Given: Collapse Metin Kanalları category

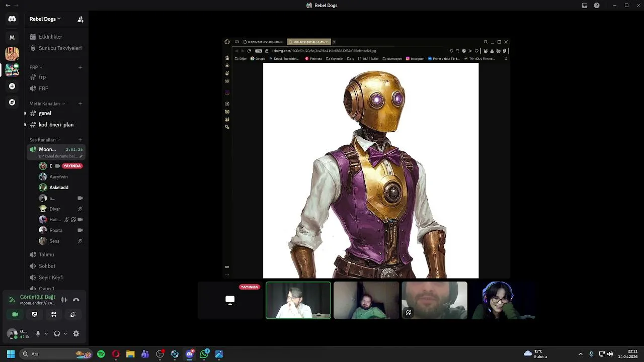Looking at the screenshot, I should 47,104.
